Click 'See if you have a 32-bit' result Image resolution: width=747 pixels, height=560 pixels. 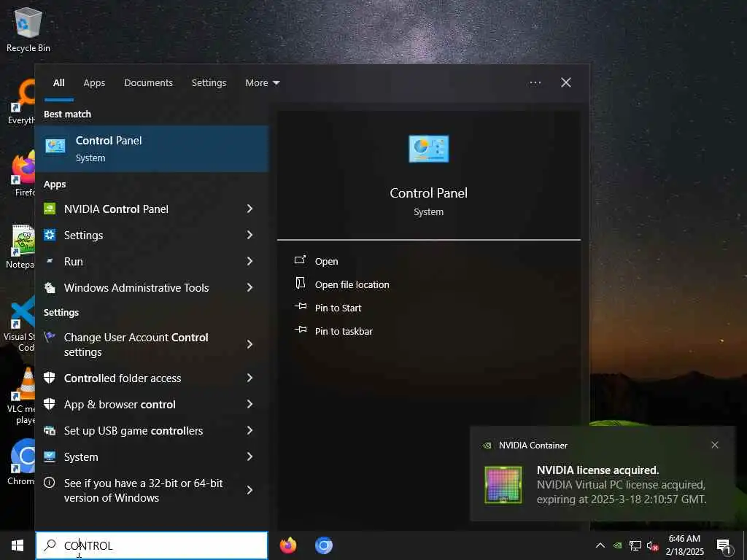point(143,490)
